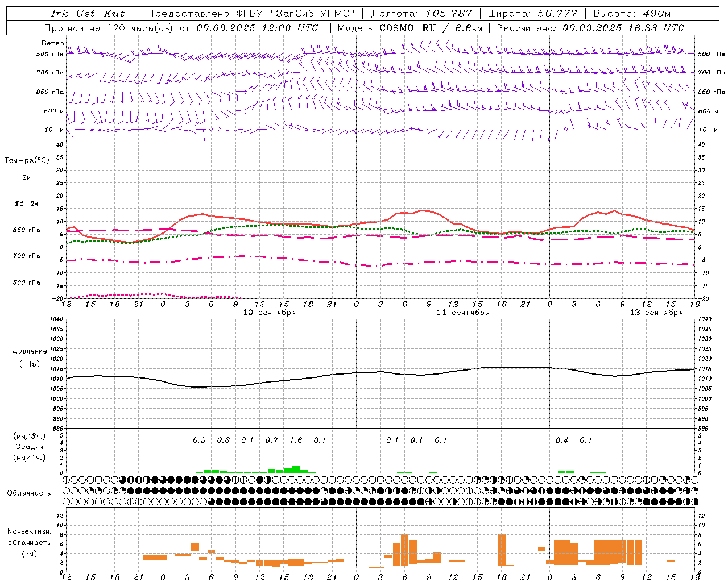Click the (мм/1ч.) precipitation unit label
Viewport: 728px width, 582px height.
point(30,458)
